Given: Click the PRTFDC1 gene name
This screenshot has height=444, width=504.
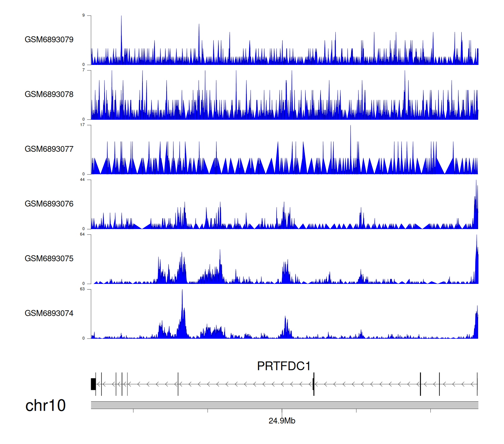Looking at the screenshot, I should coord(284,366).
